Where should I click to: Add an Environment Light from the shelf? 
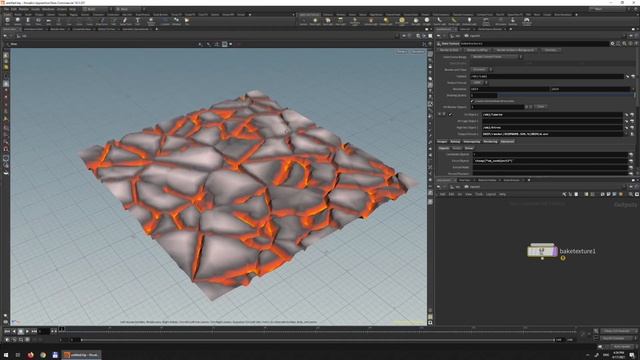402,21
